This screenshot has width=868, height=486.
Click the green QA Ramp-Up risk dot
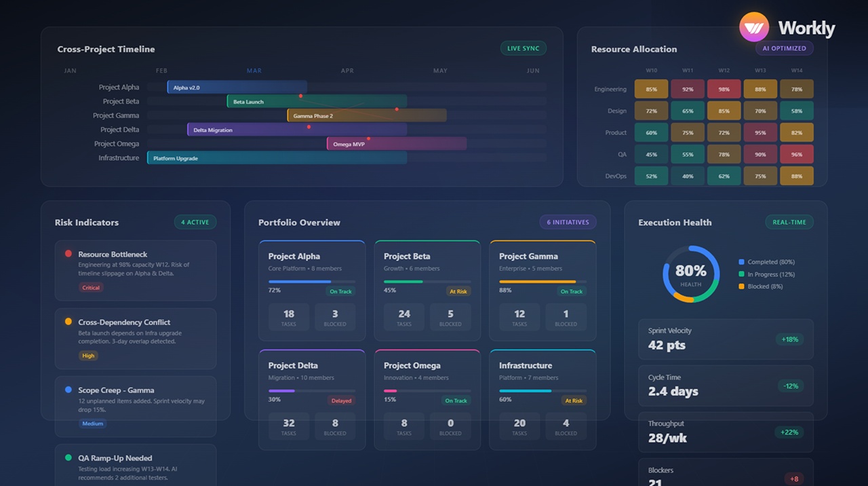(68, 457)
